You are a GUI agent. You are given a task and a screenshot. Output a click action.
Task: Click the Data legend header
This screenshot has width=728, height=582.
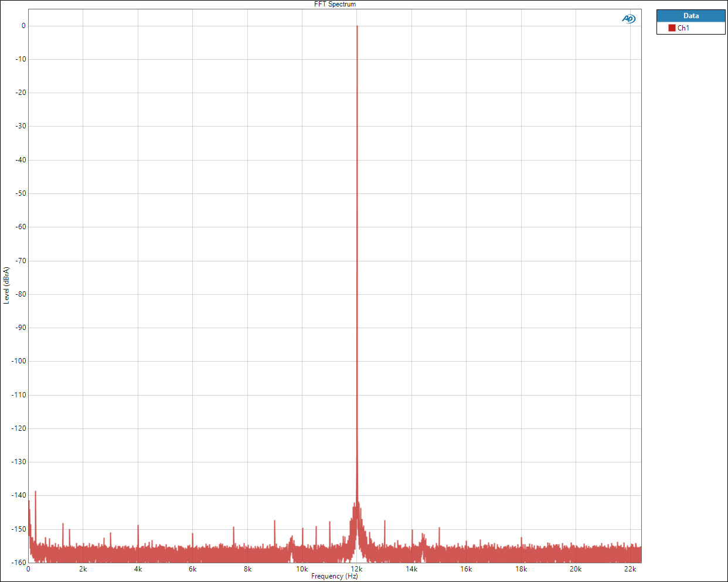pos(691,16)
